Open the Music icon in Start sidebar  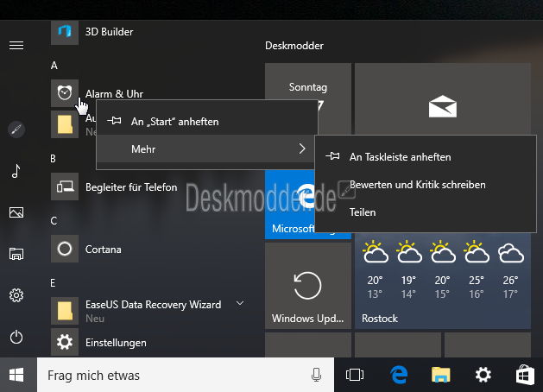click(16, 171)
